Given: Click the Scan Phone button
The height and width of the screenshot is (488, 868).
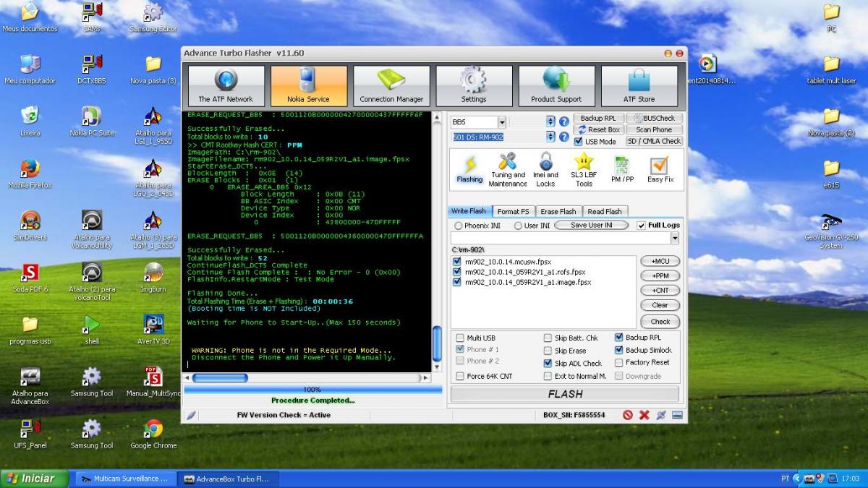Looking at the screenshot, I should (654, 130).
